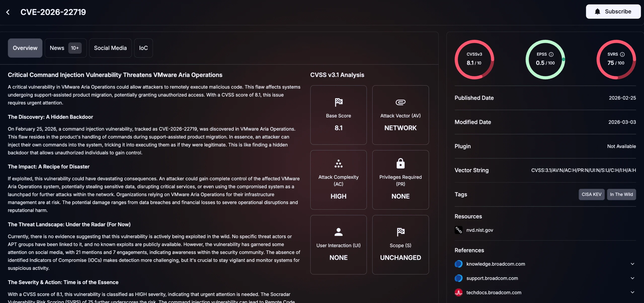644x303 pixels.
Task: Click the modified date 2026-03-03
Action: click(x=622, y=122)
